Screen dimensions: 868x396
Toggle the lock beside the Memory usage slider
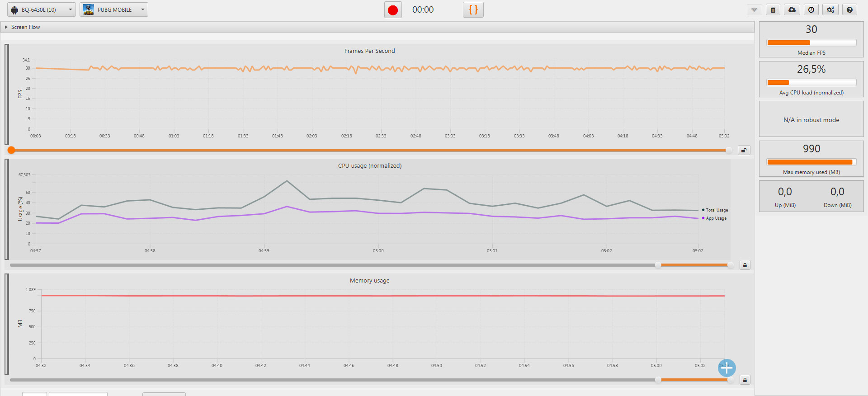click(745, 380)
